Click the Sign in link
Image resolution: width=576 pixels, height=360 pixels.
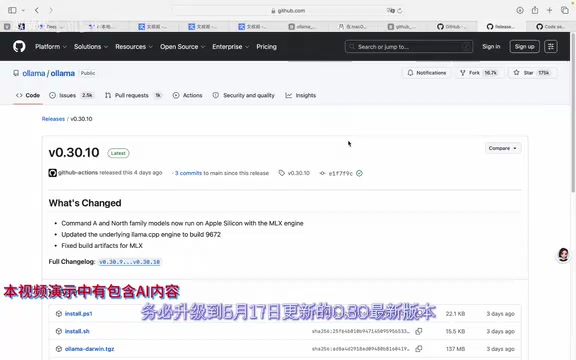(491, 47)
